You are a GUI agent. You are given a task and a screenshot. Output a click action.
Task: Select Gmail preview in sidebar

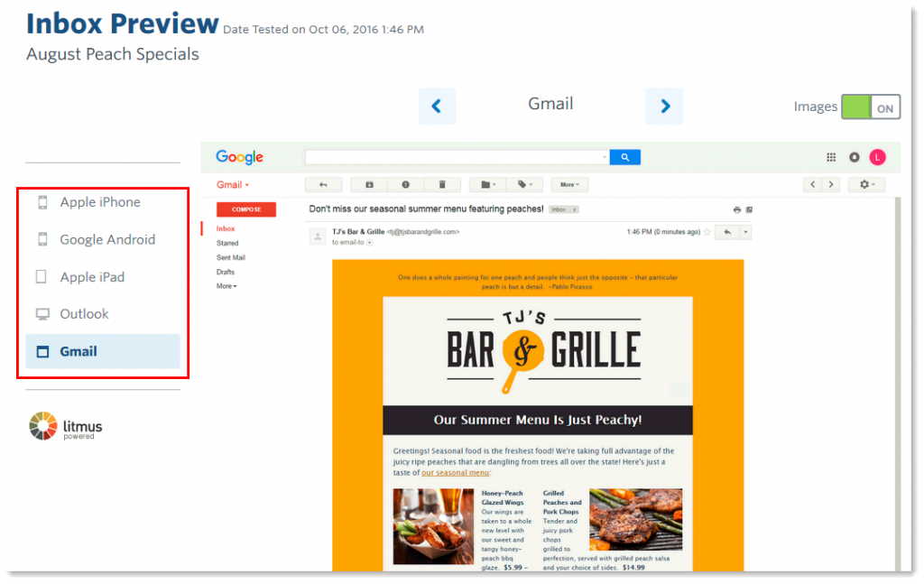point(103,351)
